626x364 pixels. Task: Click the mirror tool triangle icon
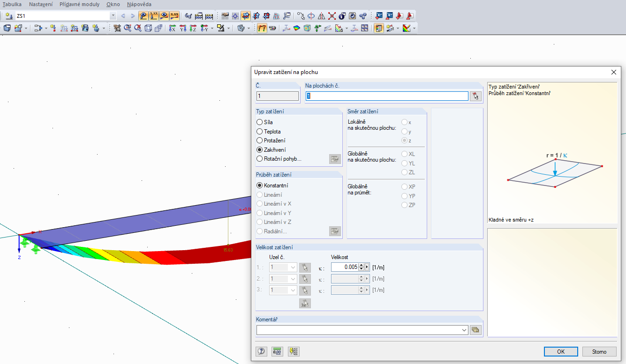coord(321,16)
